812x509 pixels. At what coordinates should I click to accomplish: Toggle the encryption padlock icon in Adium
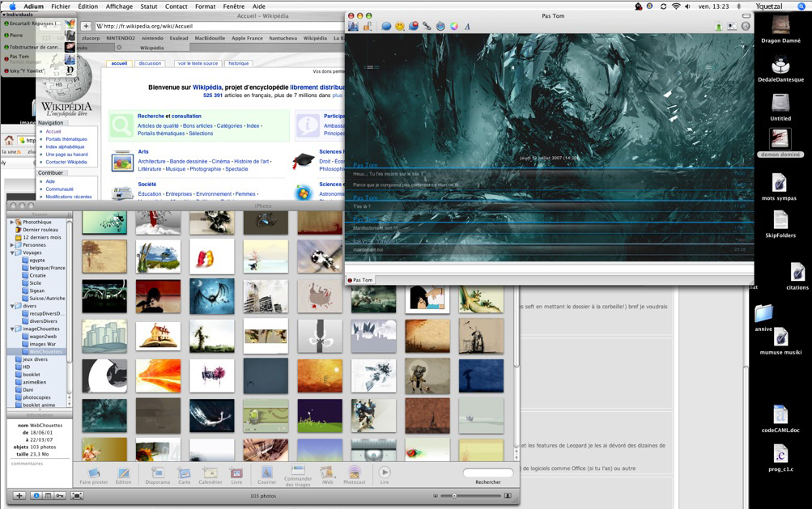tap(368, 26)
